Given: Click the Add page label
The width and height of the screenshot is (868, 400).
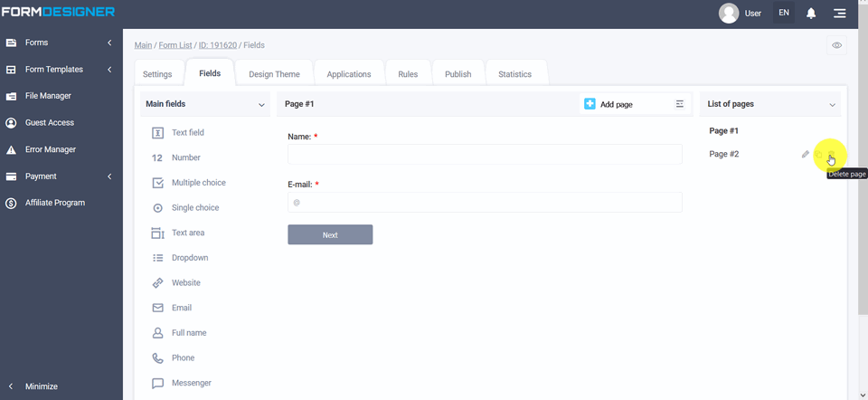Looking at the screenshot, I should (x=616, y=104).
